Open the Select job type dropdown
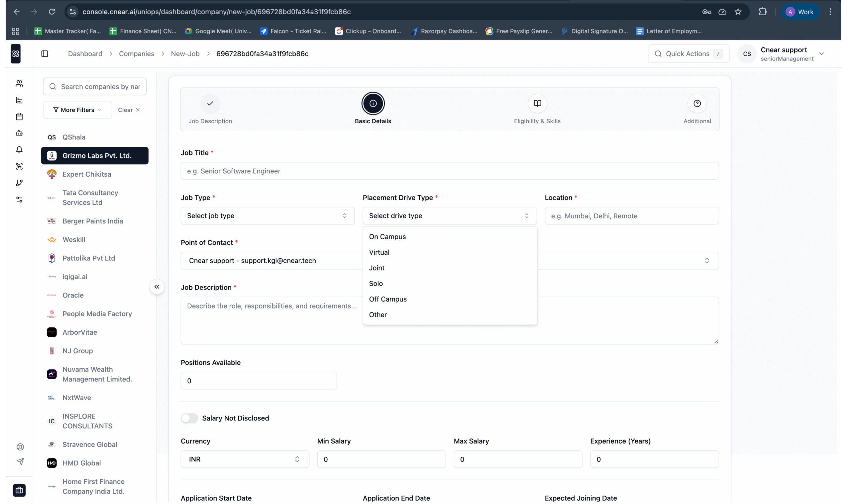The image size is (847, 504). click(267, 216)
